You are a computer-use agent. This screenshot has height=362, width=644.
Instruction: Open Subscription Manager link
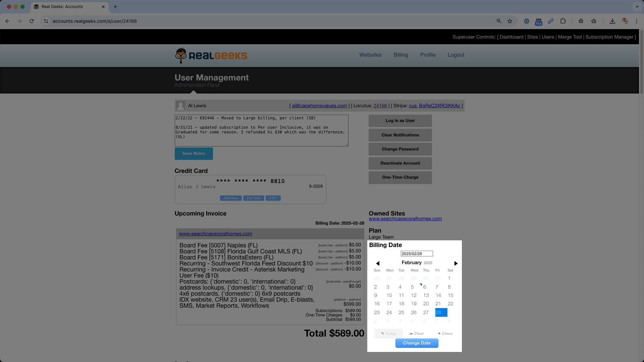tap(609, 37)
